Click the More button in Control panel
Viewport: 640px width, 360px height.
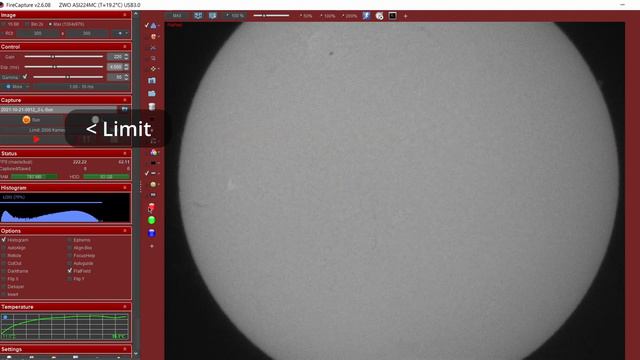coord(17,87)
